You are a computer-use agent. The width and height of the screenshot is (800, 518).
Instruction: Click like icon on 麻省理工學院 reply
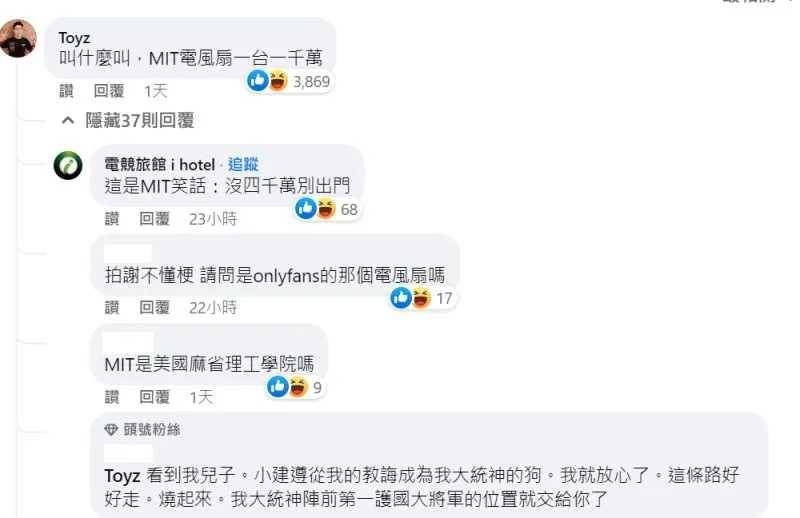(x=278, y=387)
